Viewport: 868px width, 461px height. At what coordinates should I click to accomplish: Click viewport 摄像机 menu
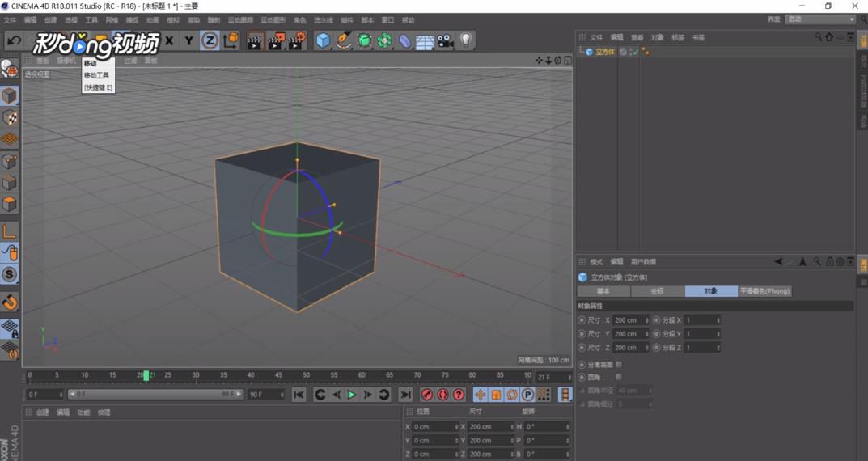66,61
